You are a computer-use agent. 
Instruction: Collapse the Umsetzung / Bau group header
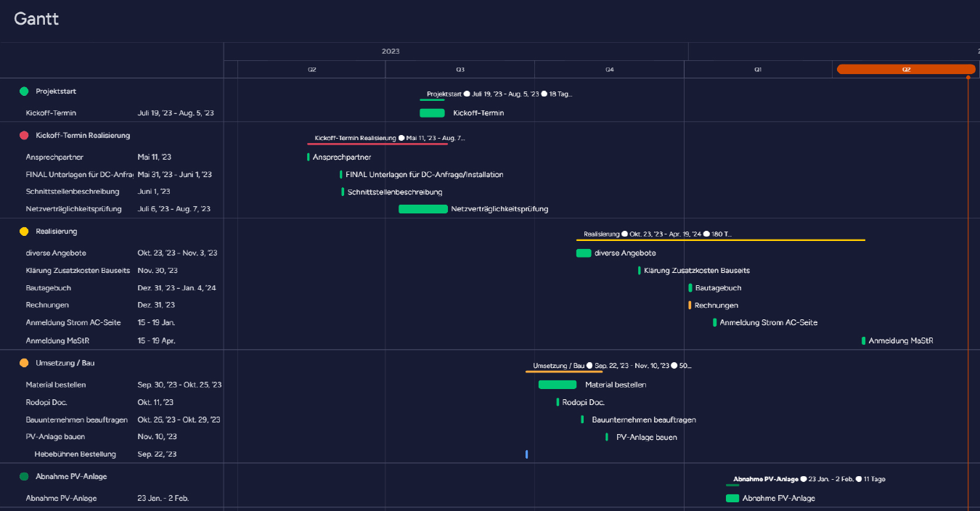pyautogui.click(x=65, y=363)
